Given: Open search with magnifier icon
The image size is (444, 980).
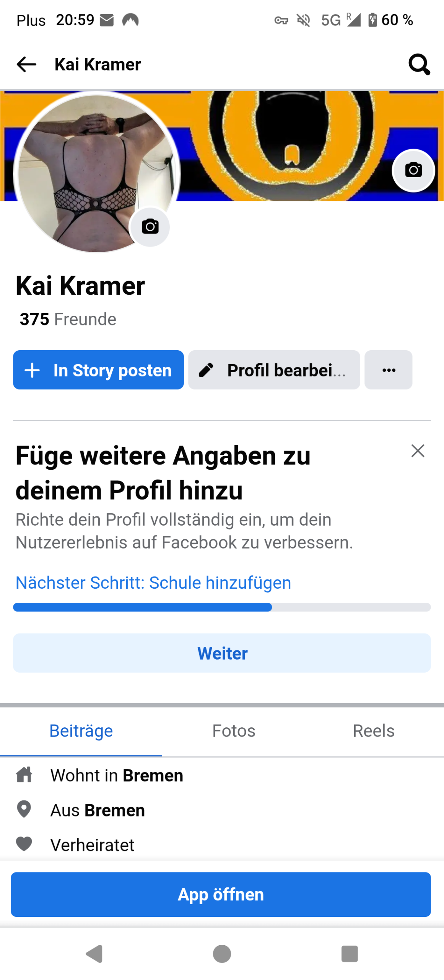Looking at the screenshot, I should [419, 64].
